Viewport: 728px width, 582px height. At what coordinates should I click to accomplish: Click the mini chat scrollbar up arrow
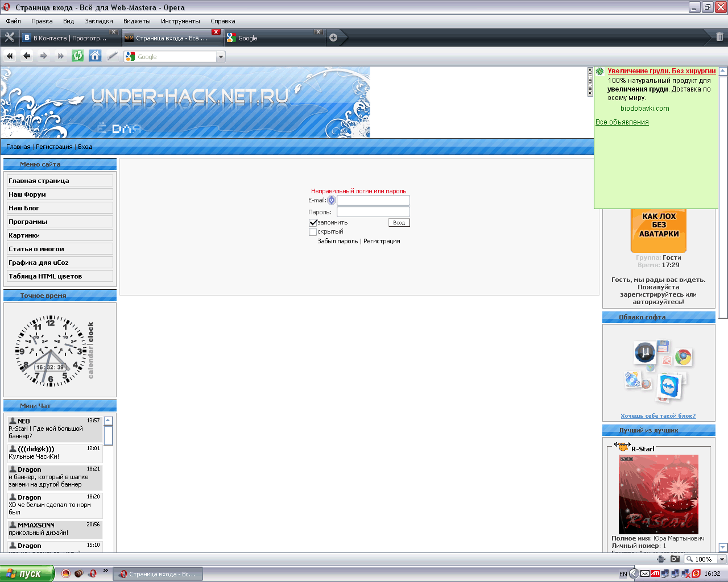tap(108, 421)
